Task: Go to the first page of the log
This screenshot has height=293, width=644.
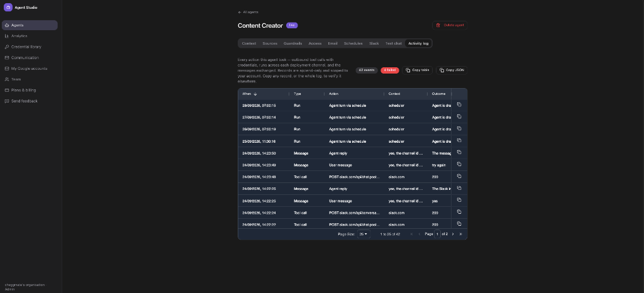Action: pos(411,234)
